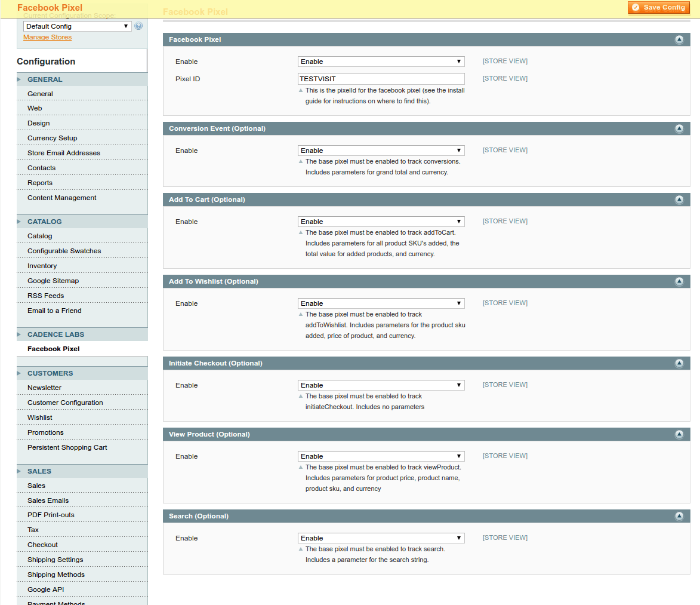This screenshot has width=700, height=605.
Task: Open the Newsletter configuration tab
Action: click(82, 388)
